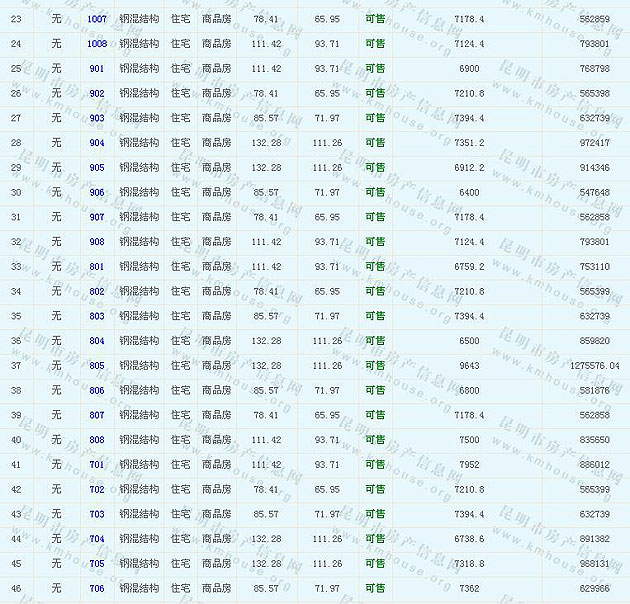Open room 701 details link
The height and width of the screenshot is (604, 630).
tap(97, 465)
